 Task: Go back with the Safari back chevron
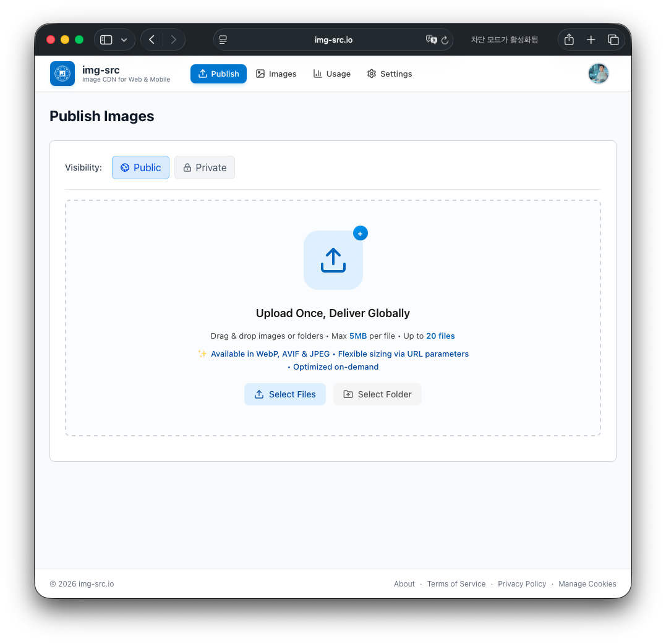coord(152,40)
